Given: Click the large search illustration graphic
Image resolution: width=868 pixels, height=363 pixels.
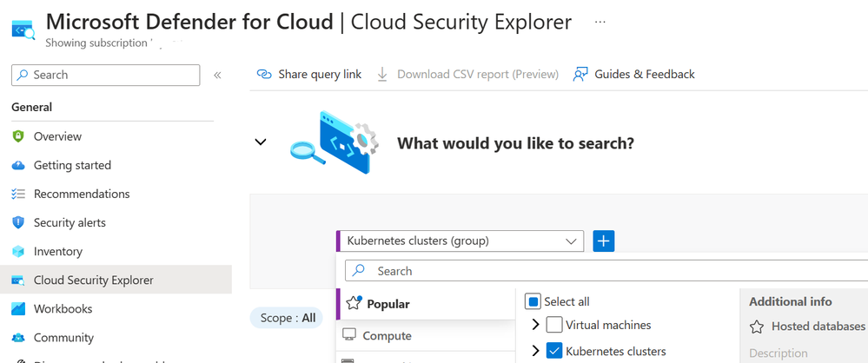Looking at the screenshot, I should pyautogui.click(x=335, y=142).
